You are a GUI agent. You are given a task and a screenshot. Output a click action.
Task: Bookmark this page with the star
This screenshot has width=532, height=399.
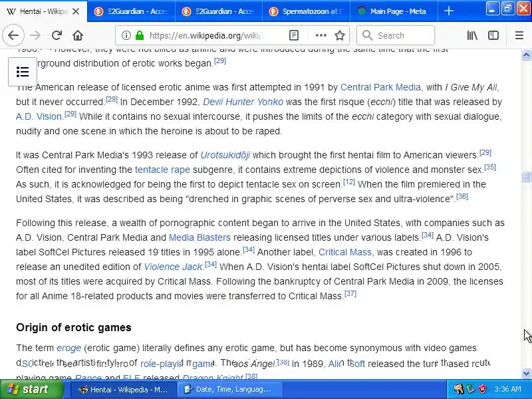coord(340,35)
